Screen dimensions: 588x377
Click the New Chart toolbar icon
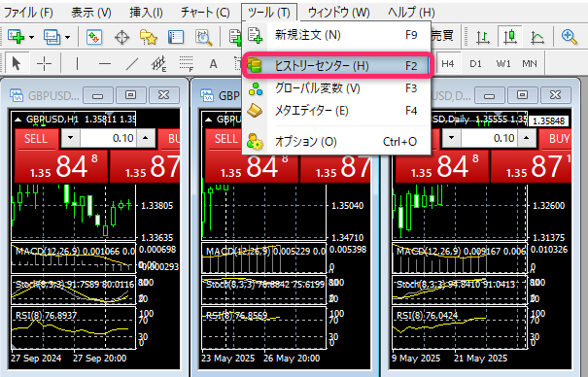(16, 37)
